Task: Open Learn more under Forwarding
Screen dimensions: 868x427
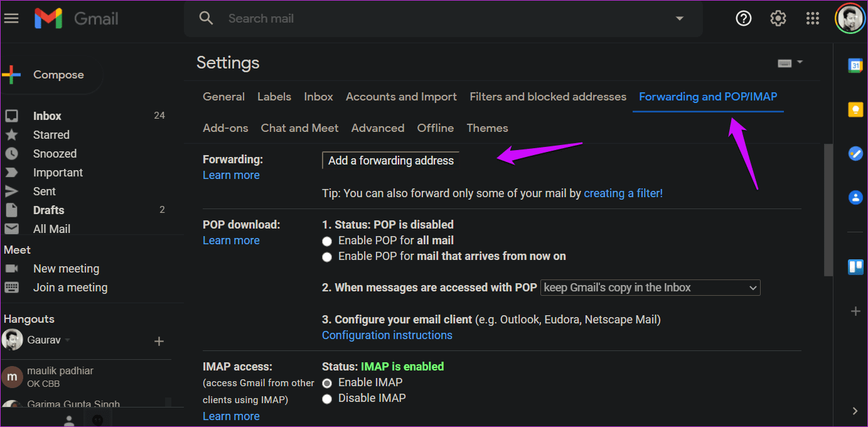Action: (x=231, y=175)
